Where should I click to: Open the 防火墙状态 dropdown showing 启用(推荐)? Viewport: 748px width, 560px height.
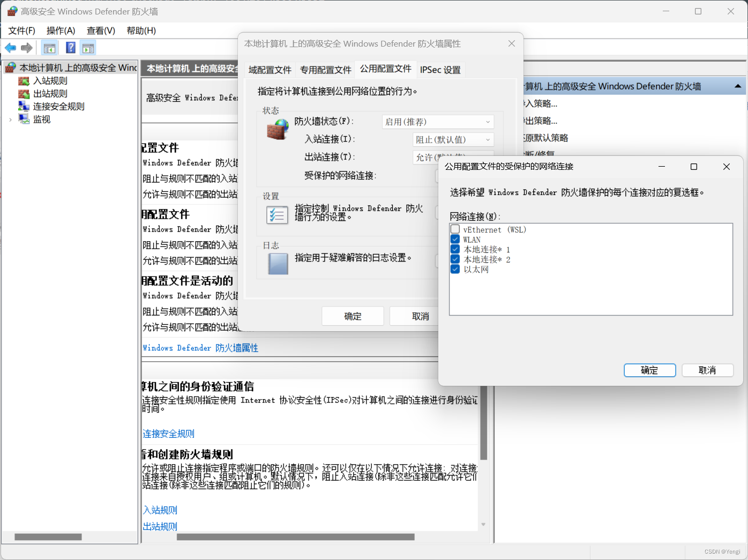click(438, 122)
